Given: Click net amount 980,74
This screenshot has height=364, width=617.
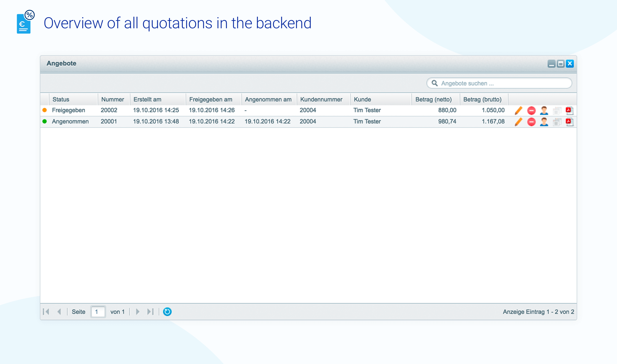Looking at the screenshot, I should pyautogui.click(x=447, y=121).
